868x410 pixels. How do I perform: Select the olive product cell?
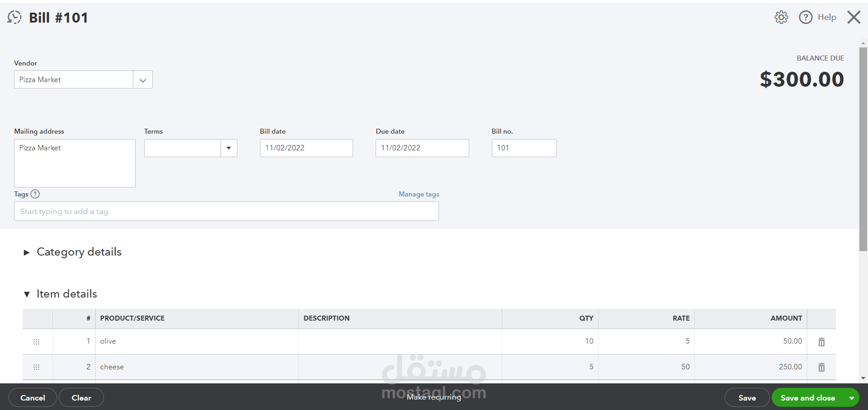coord(197,341)
